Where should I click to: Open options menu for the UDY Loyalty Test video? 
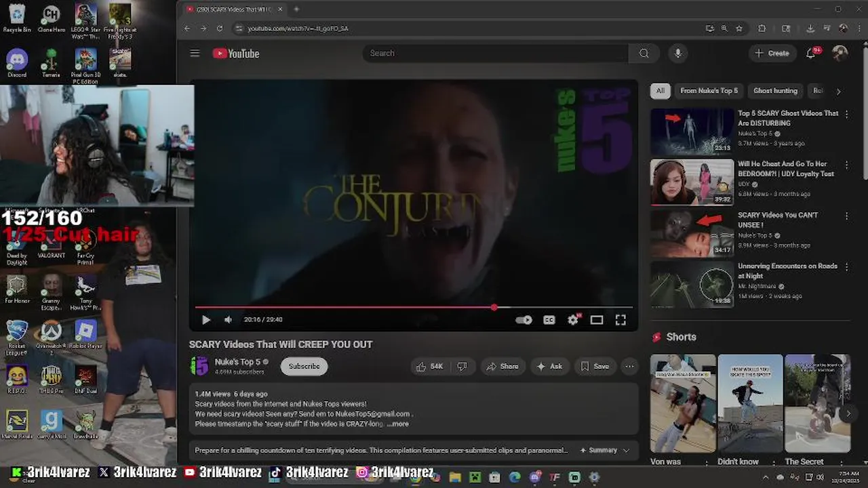pos(846,165)
